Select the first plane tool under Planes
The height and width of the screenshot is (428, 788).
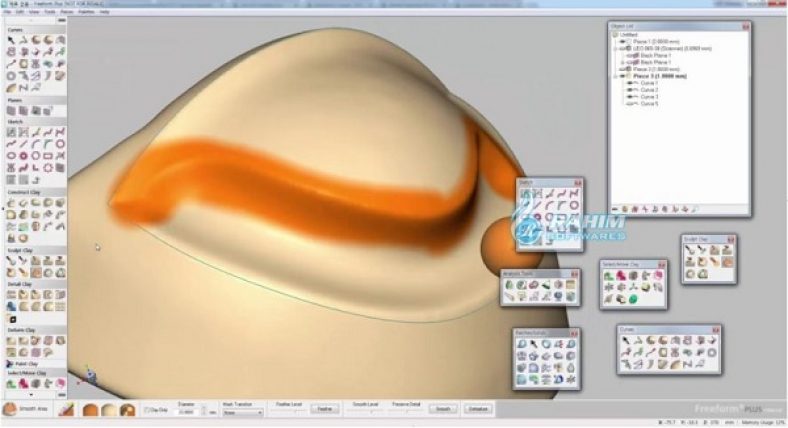[x=11, y=111]
